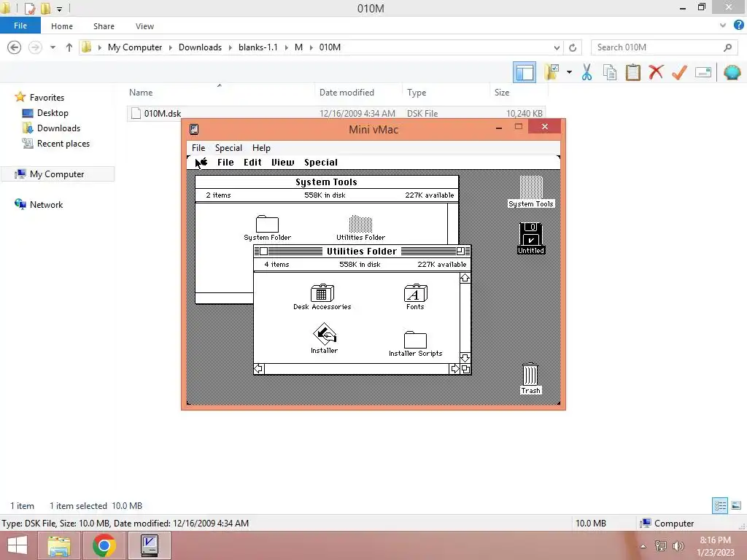This screenshot has height=560, width=747.
Task: Select the Fonts suitcase icon
Action: click(415, 292)
